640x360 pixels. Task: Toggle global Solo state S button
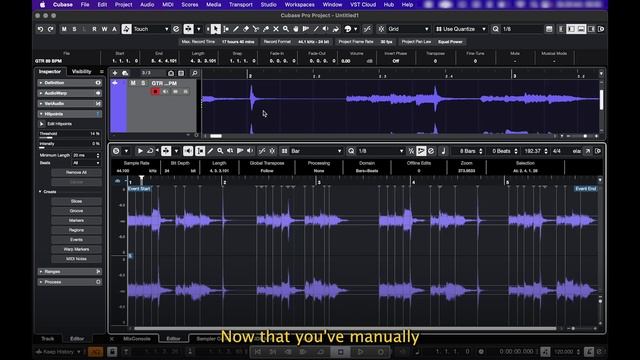[x=74, y=29]
